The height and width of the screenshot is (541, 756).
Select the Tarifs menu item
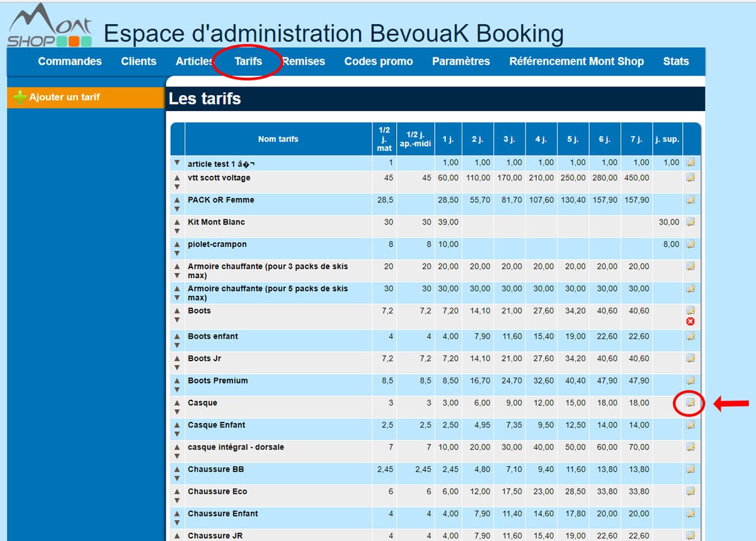tap(248, 61)
